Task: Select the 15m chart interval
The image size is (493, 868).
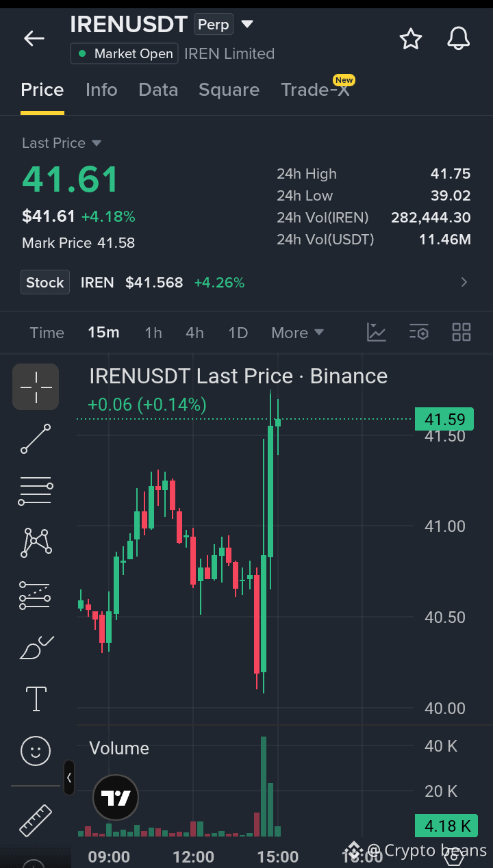Action: coord(103,333)
